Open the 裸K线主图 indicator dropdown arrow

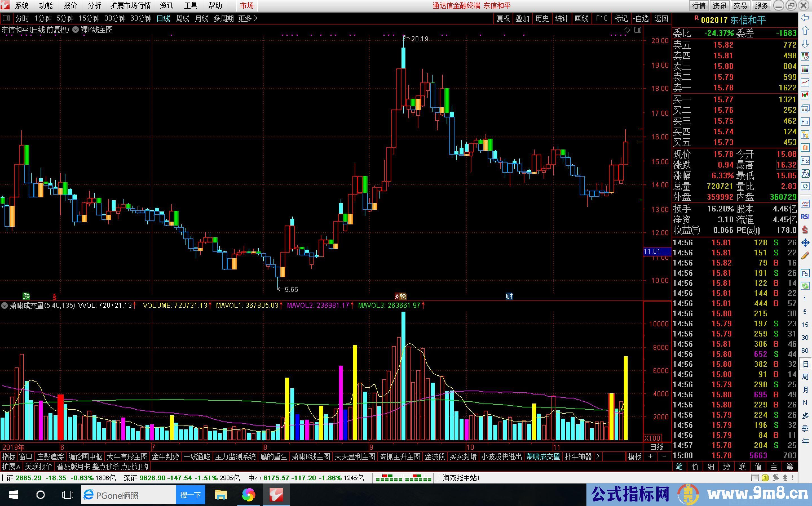[76, 30]
